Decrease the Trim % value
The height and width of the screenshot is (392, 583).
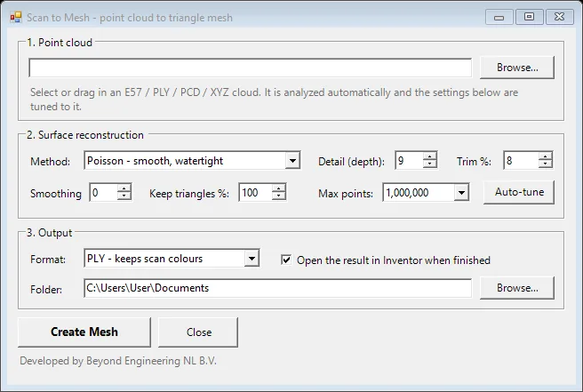tap(545, 164)
